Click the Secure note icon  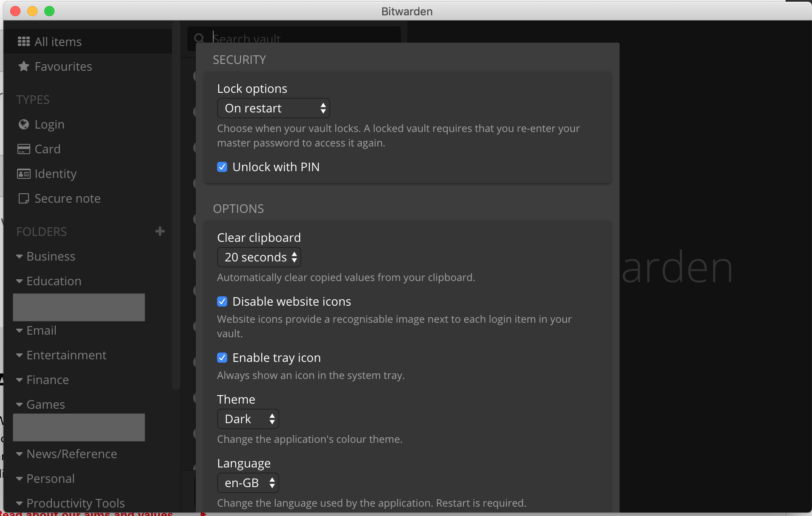pos(24,198)
